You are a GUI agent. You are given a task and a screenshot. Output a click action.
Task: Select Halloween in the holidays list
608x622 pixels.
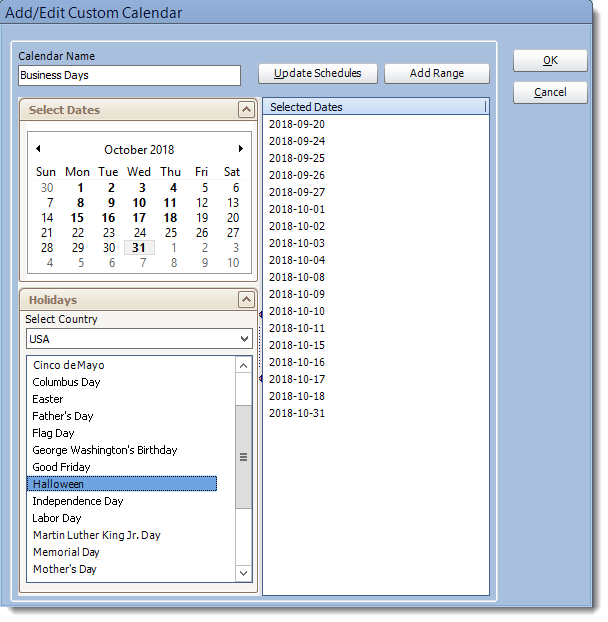[122, 484]
